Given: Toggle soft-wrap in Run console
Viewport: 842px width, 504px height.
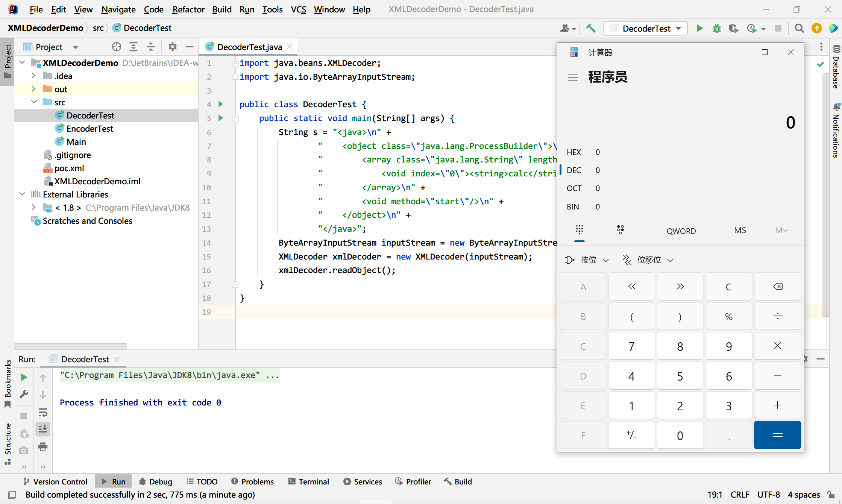Looking at the screenshot, I should point(43,413).
